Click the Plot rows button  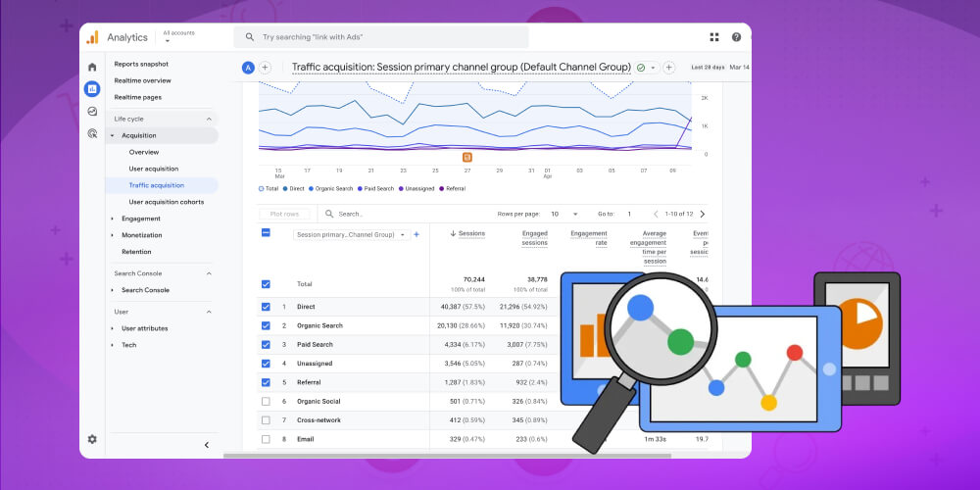pyautogui.click(x=284, y=214)
